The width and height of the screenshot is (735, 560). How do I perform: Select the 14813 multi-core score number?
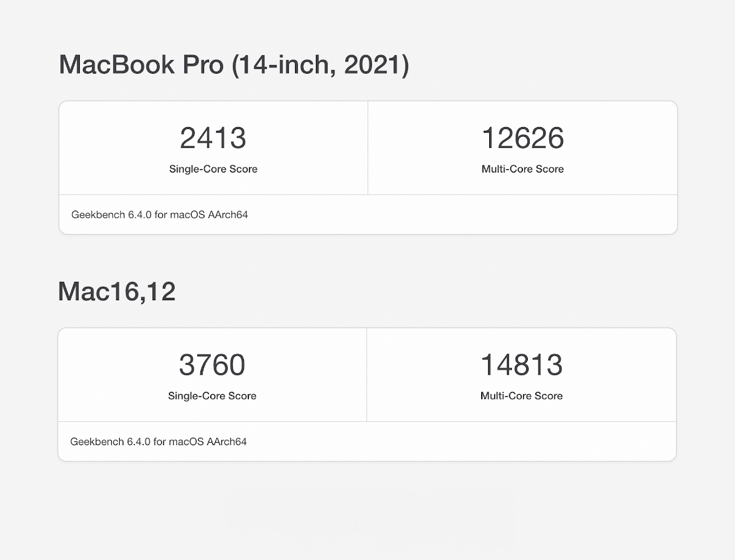522,365
